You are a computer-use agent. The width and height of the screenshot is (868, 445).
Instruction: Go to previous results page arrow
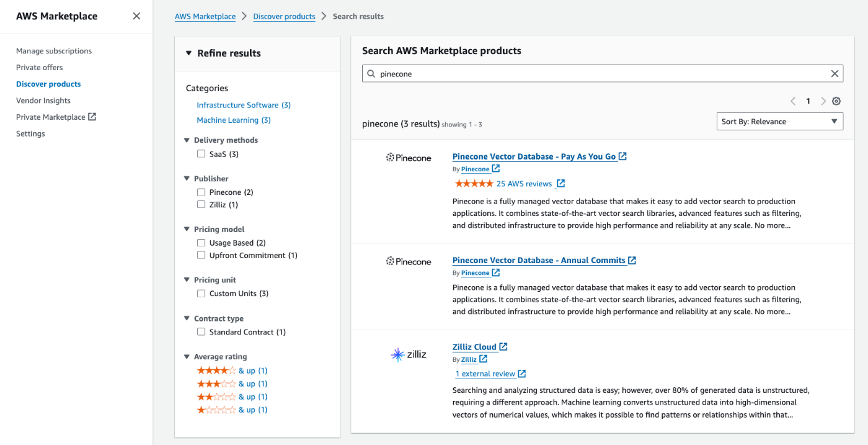(x=793, y=101)
